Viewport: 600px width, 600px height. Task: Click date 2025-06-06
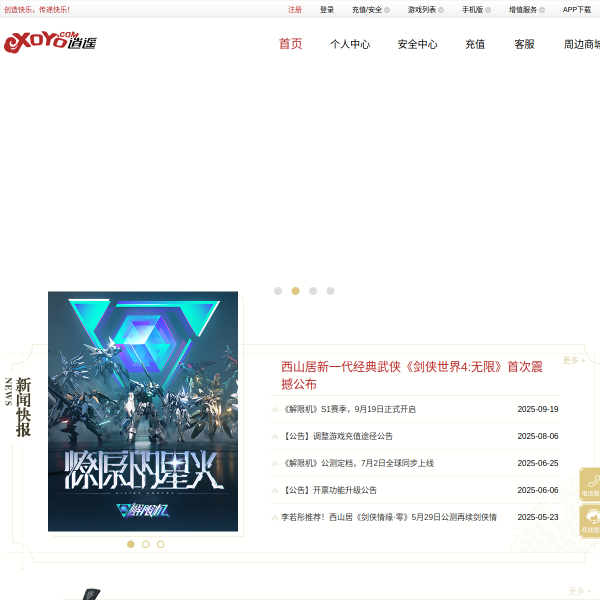coord(538,490)
